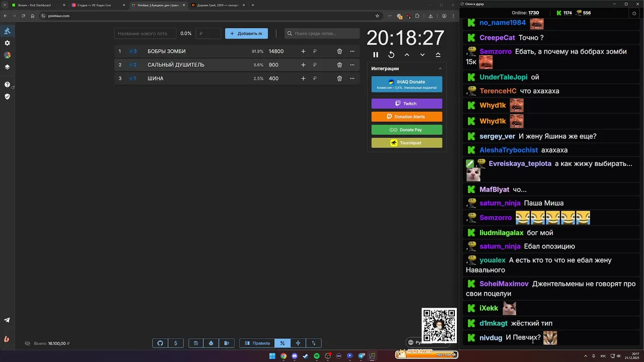Image resolution: width=644 pixels, height=362 pixels.
Task: Connect the Twitch integration
Action: click(x=407, y=104)
